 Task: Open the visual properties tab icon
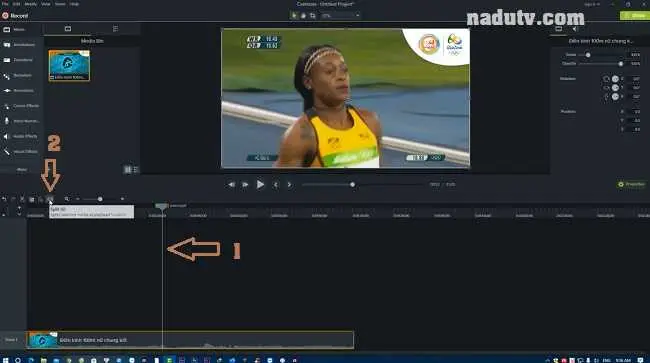point(558,29)
